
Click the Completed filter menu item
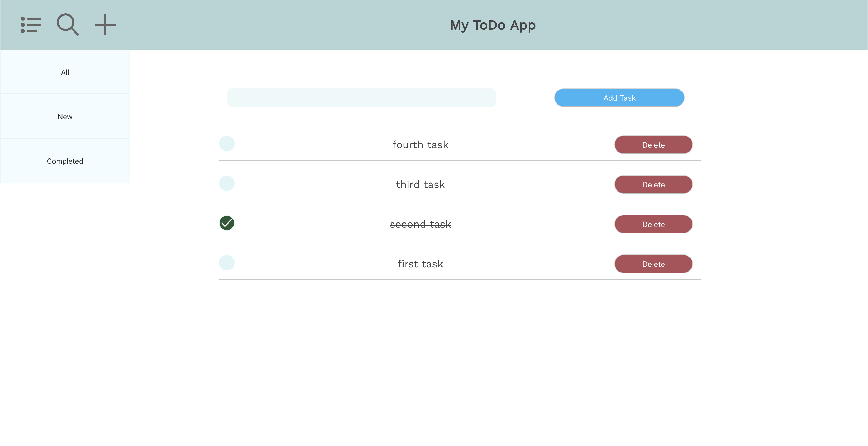(x=65, y=161)
